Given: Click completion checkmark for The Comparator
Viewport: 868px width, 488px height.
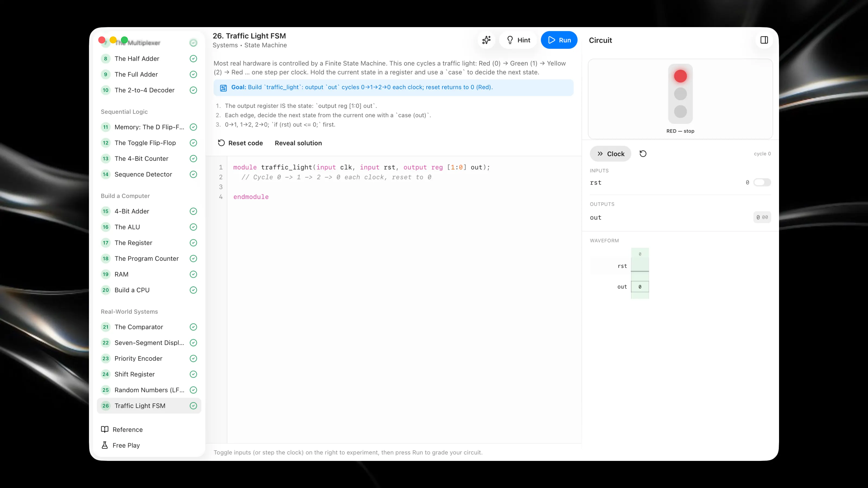Looking at the screenshot, I should pos(193,327).
